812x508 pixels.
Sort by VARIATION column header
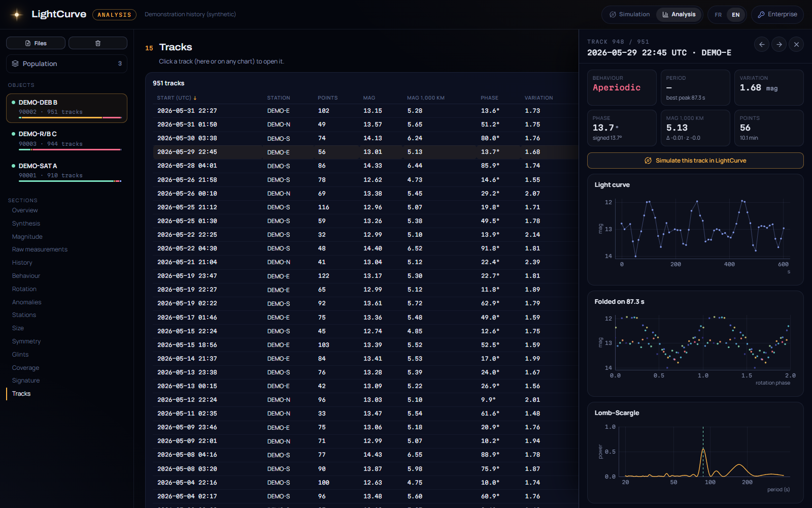tap(538, 98)
